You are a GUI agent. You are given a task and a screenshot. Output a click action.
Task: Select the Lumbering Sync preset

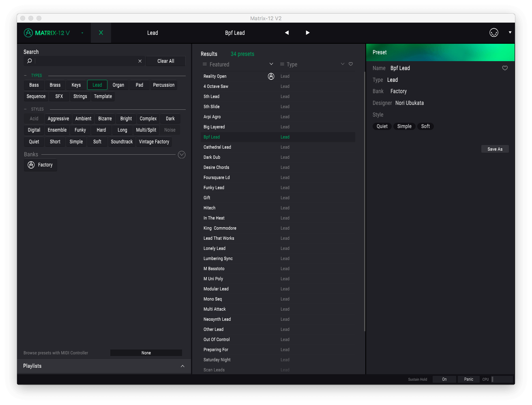point(278,258)
